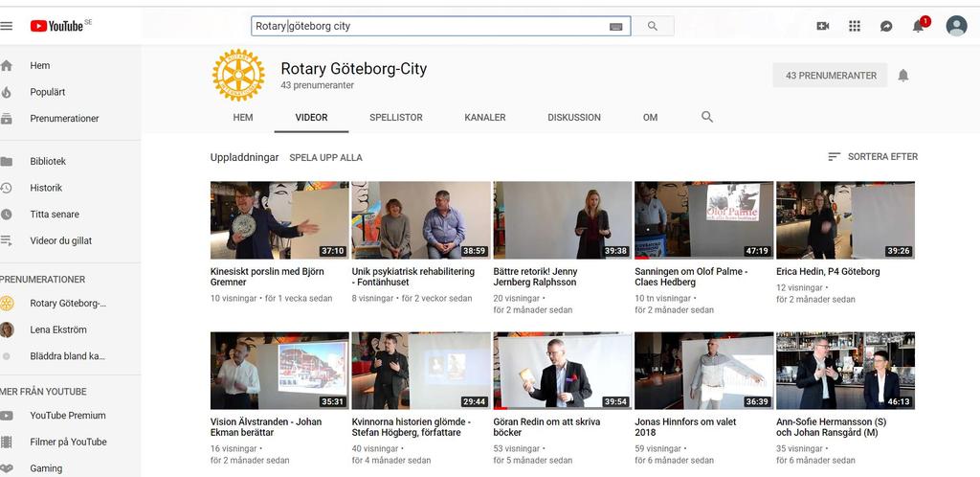Click the "43 prenumeranter" text under channel name
Screen dimensions: 980x477
(x=318, y=85)
